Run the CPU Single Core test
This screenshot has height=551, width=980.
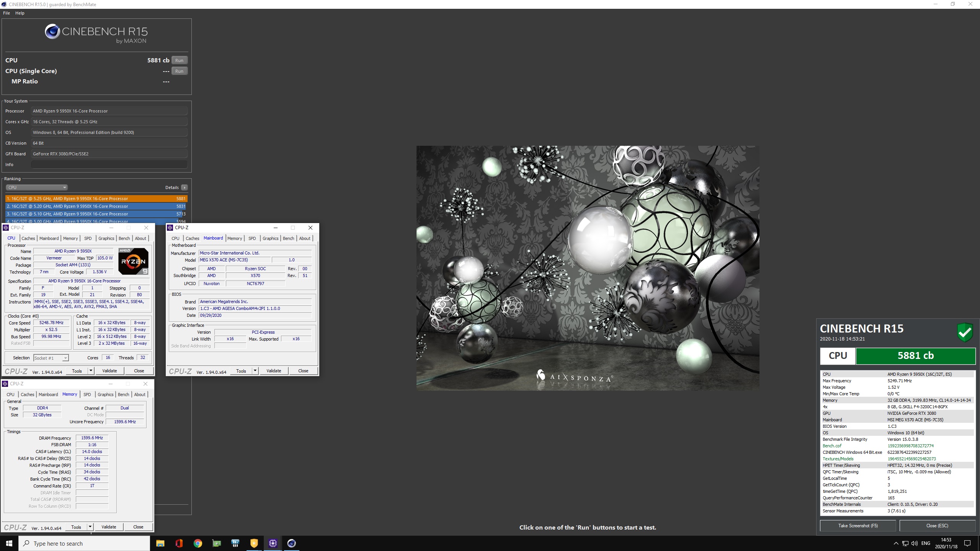click(179, 71)
